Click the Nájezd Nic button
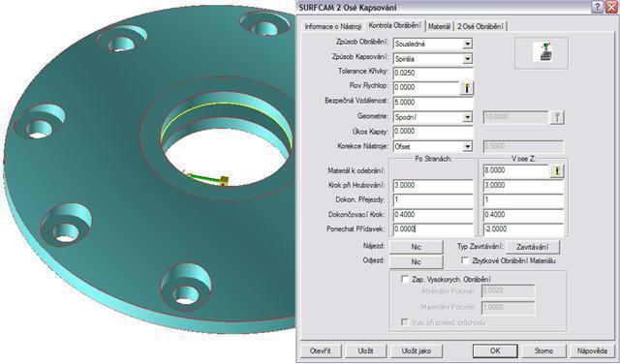Screen dimensions: 620x364 (416, 247)
